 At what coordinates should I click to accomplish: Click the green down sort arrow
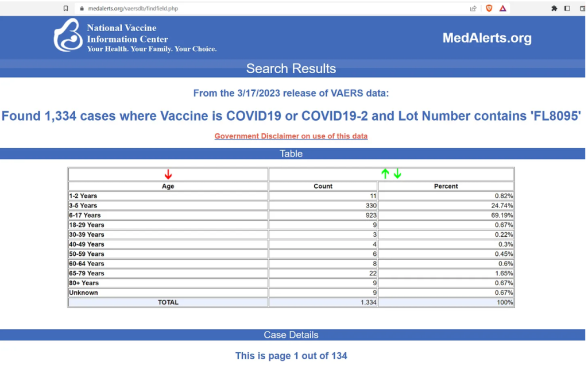click(397, 174)
